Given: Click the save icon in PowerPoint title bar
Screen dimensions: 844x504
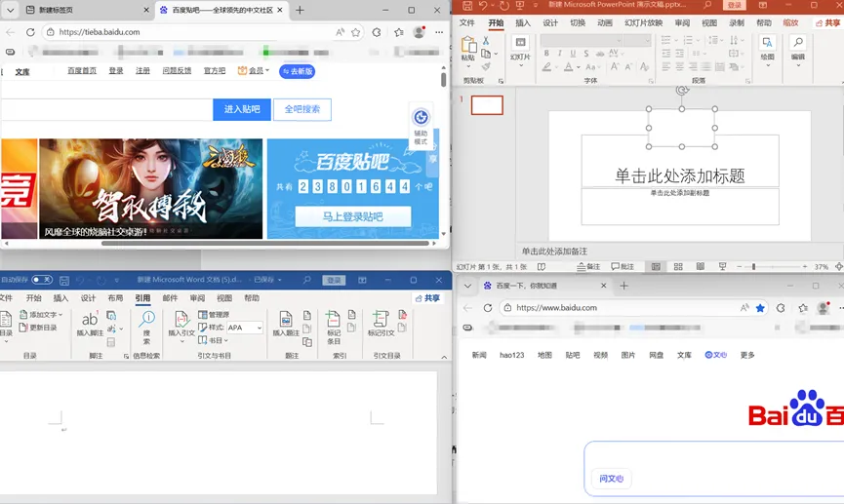Looking at the screenshot, I should [467, 6].
